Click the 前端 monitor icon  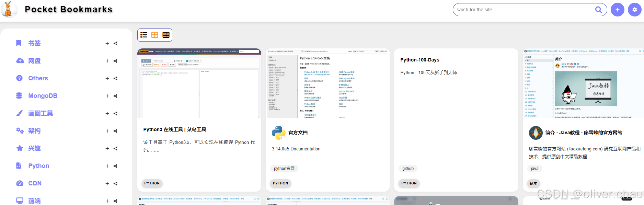coord(20,201)
